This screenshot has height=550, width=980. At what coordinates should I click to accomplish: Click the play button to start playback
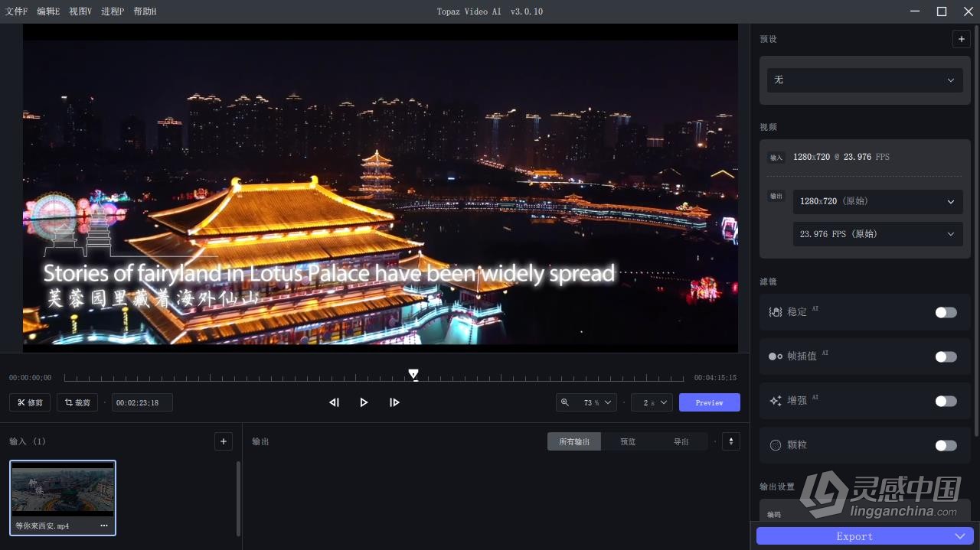click(x=364, y=402)
